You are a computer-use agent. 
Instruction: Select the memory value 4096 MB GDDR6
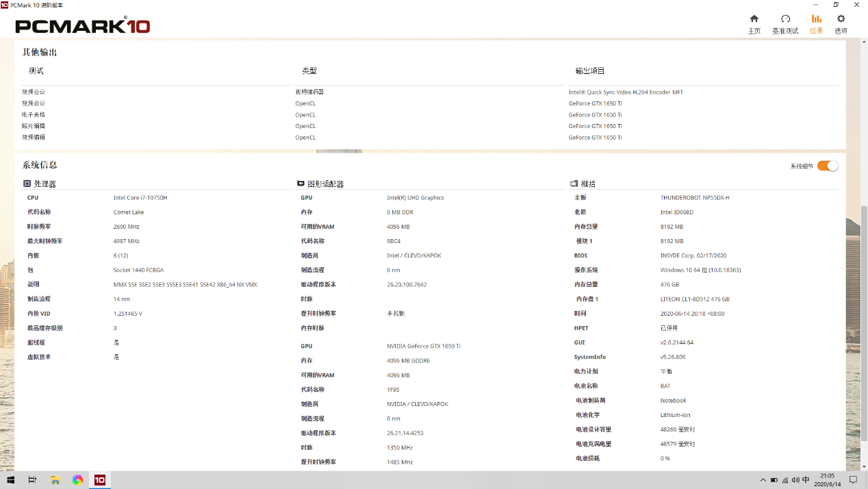(409, 361)
